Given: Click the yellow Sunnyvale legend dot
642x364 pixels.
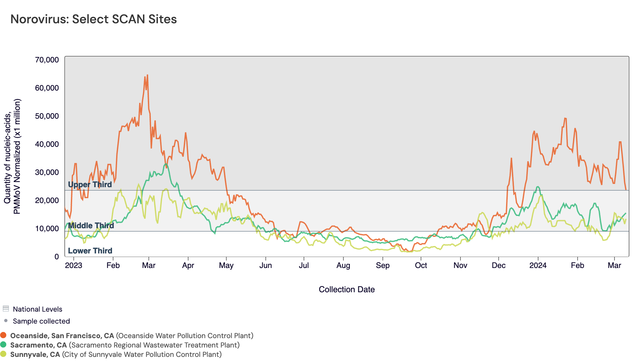Looking at the screenshot, I should tap(3, 354).
